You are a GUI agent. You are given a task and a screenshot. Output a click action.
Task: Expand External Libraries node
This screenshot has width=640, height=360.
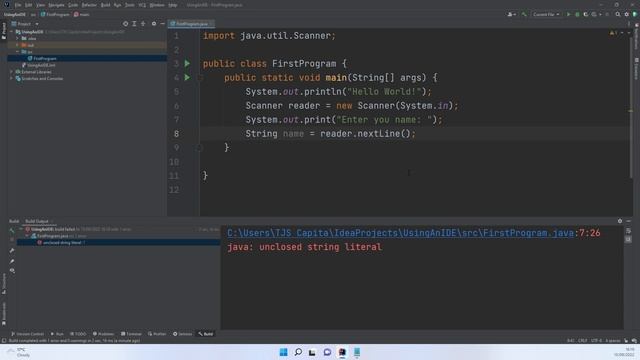pyautogui.click(x=11, y=72)
